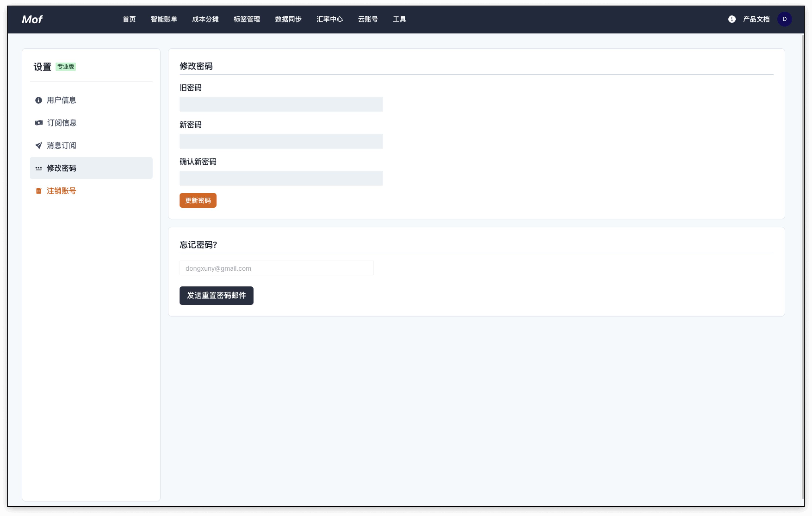The height and width of the screenshot is (516, 812).
Task: Go to 成本分摊 in the top nav
Action: [x=205, y=19]
